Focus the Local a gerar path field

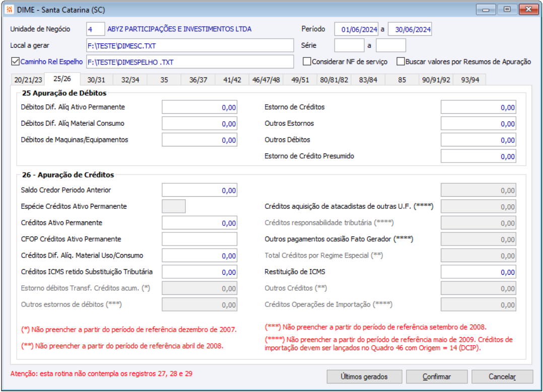click(190, 46)
